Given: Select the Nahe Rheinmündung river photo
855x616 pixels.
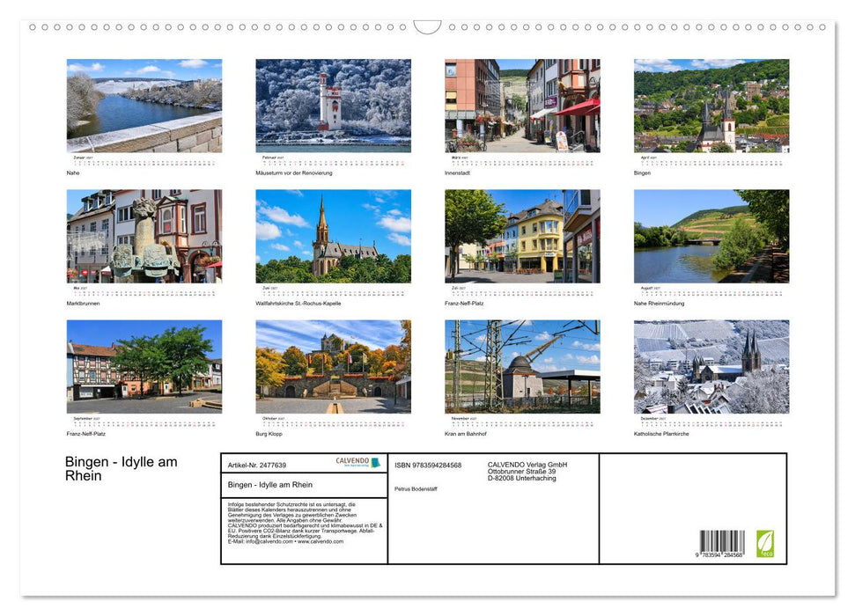Looking at the screenshot, I should pyautogui.click(x=711, y=236).
